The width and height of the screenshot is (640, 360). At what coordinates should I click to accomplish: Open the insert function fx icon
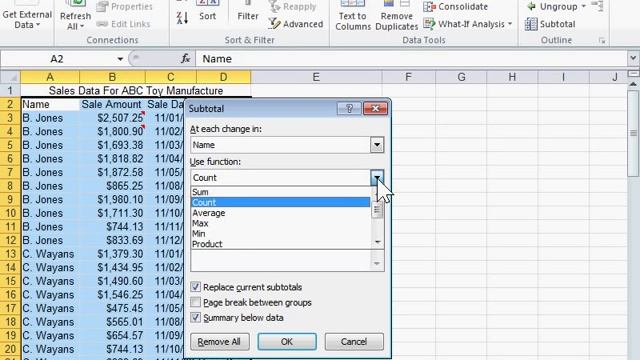point(185,59)
